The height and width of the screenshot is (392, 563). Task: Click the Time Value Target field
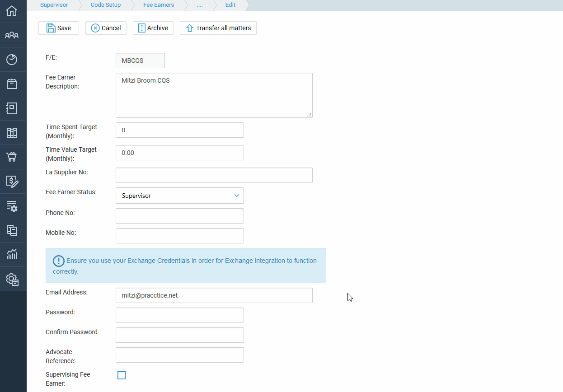coord(180,153)
